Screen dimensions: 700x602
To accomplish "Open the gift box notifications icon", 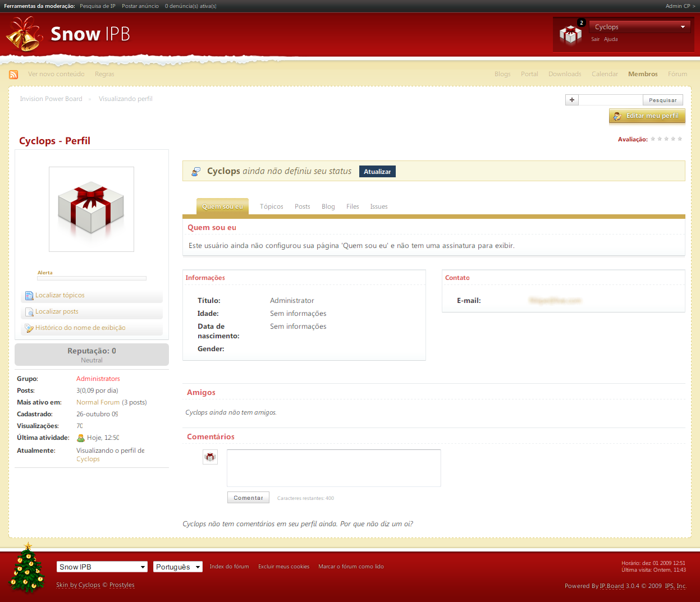I will tap(570, 35).
